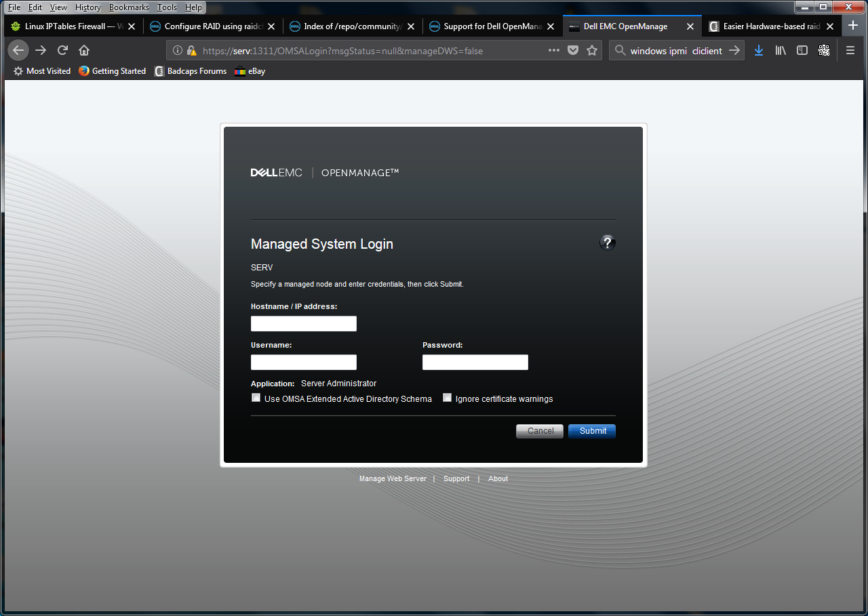The width and height of the screenshot is (868, 616).
Task: Close the Easier Hardware-based raid tab
Action: (x=830, y=26)
